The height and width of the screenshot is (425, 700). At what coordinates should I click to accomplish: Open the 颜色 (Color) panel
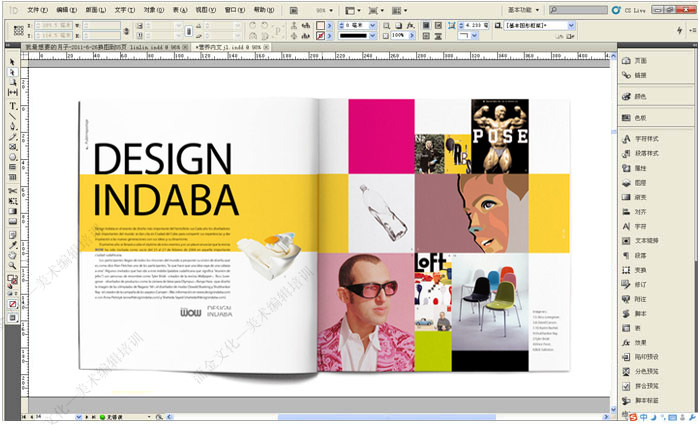tap(634, 96)
